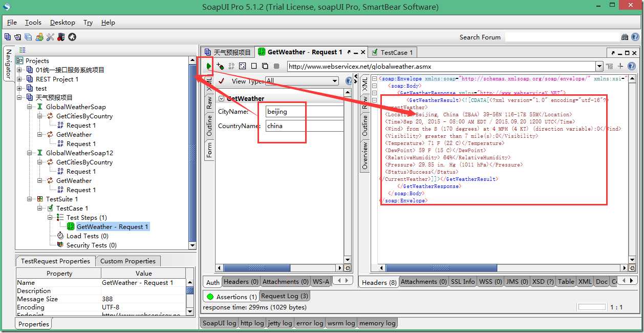
Task: Click the Search Forum input field
Action: (562, 37)
